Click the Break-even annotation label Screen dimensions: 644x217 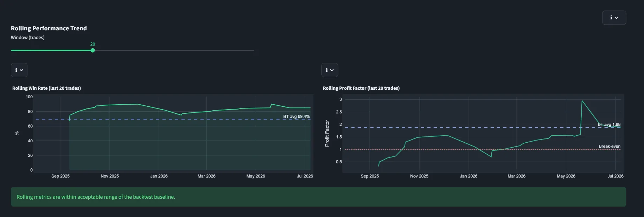pos(610,146)
